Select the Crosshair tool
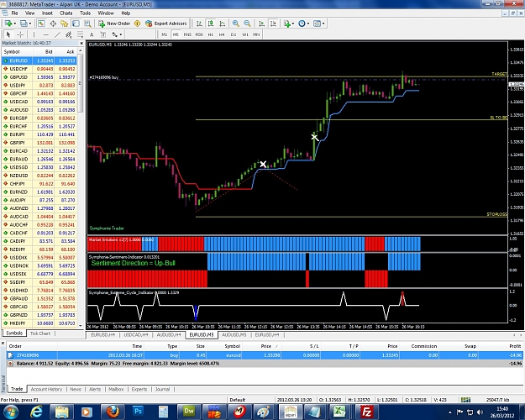Viewport: 525px width, 420px height. tap(20, 34)
